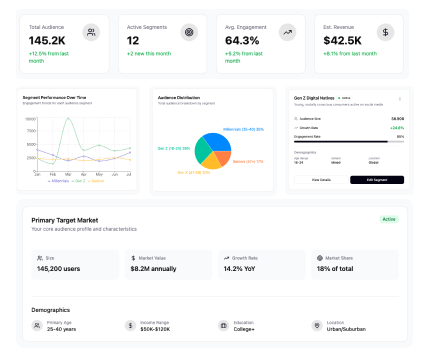Image resolution: width=425 pixels, height=363 pixels.
Task: Click the Education icon
Action: coord(224,325)
